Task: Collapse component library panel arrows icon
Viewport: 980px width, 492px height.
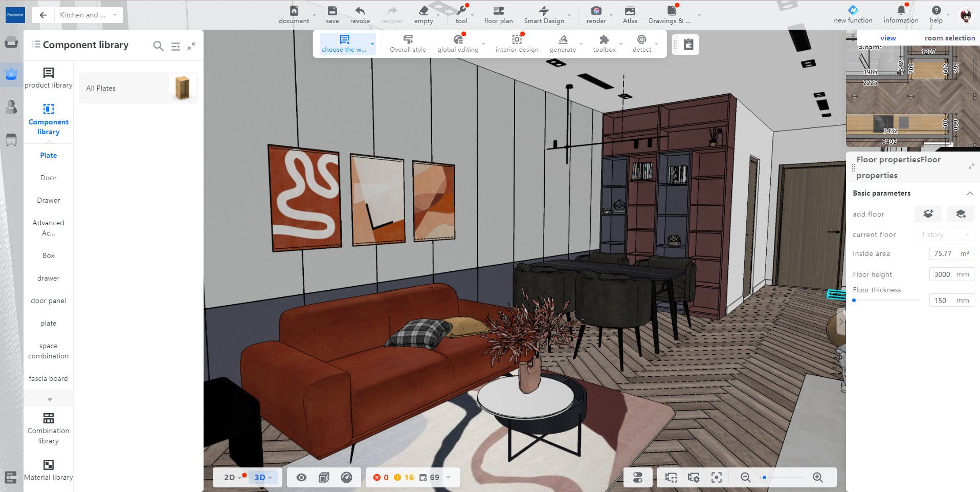Action: (191, 46)
